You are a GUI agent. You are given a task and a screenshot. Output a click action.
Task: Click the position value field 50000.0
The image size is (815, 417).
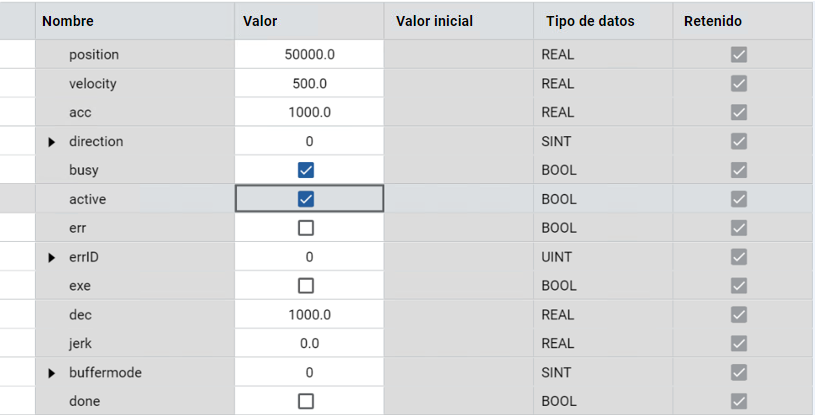tap(309, 55)
